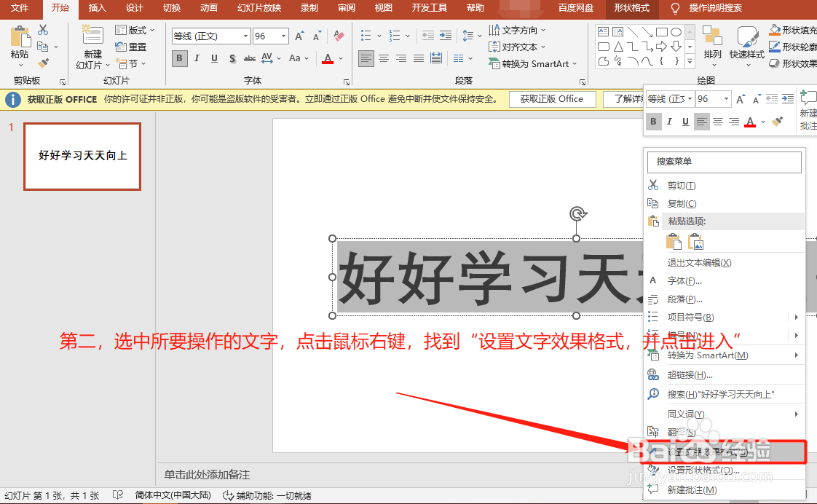Image resolution: width=817 pixels, height=504 pixels.
Task: Switch to the 形状格式 tab
Action: tap(631, 8)
